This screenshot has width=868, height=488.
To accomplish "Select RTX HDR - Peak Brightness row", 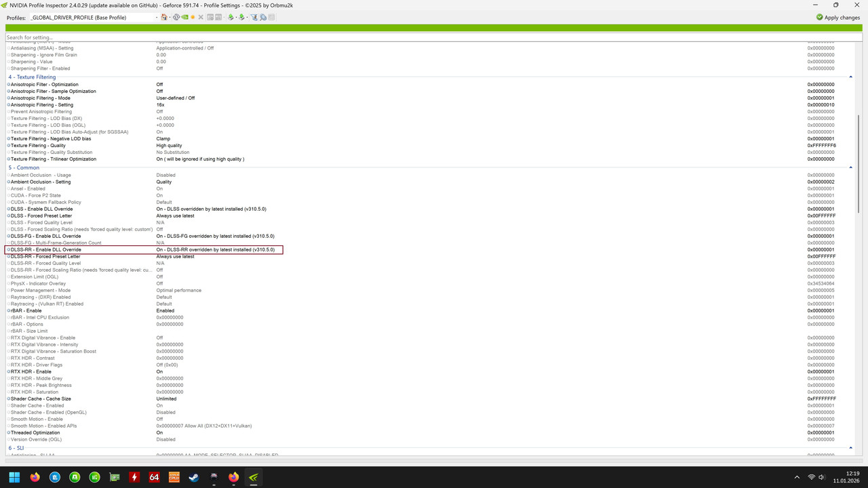I will point(431,385).
